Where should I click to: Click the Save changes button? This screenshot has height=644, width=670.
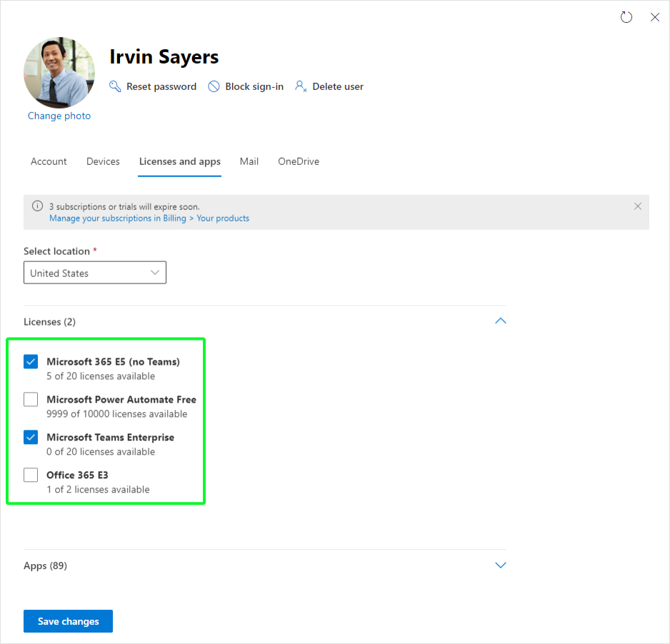click(x=68, y=621)
